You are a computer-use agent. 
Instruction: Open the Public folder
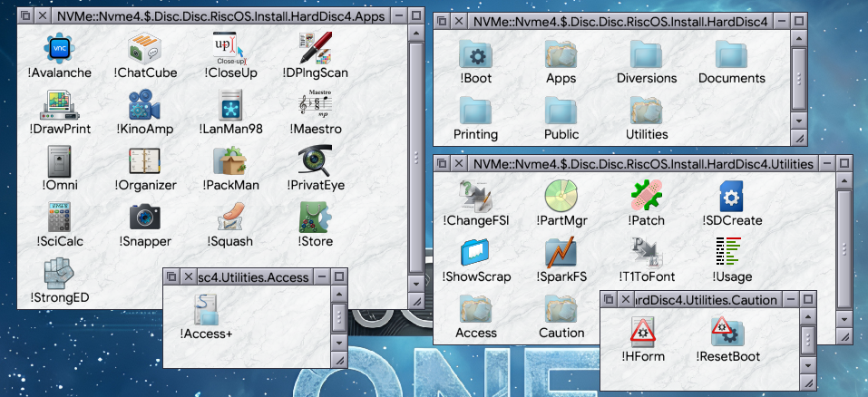[x=561, y=111]
